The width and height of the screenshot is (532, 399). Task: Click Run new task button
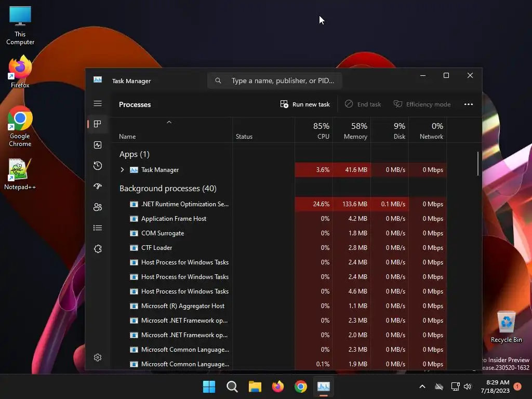tap(305, 104)
